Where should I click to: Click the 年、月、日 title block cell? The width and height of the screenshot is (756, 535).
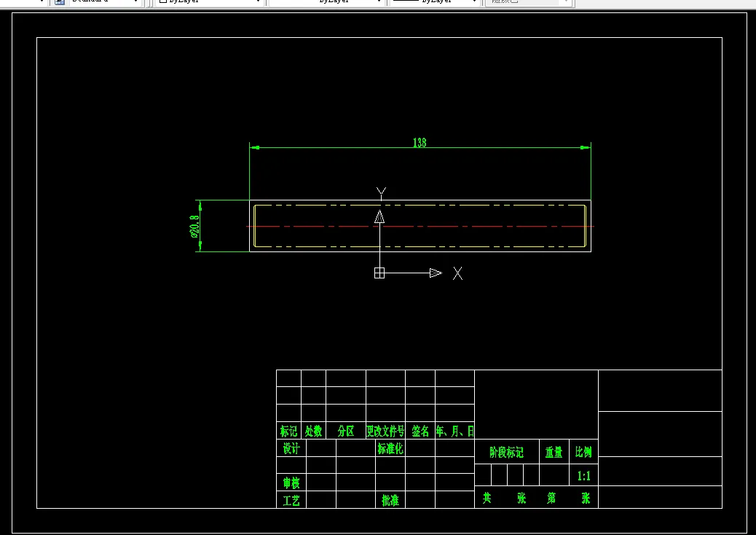tap(454, 431)
